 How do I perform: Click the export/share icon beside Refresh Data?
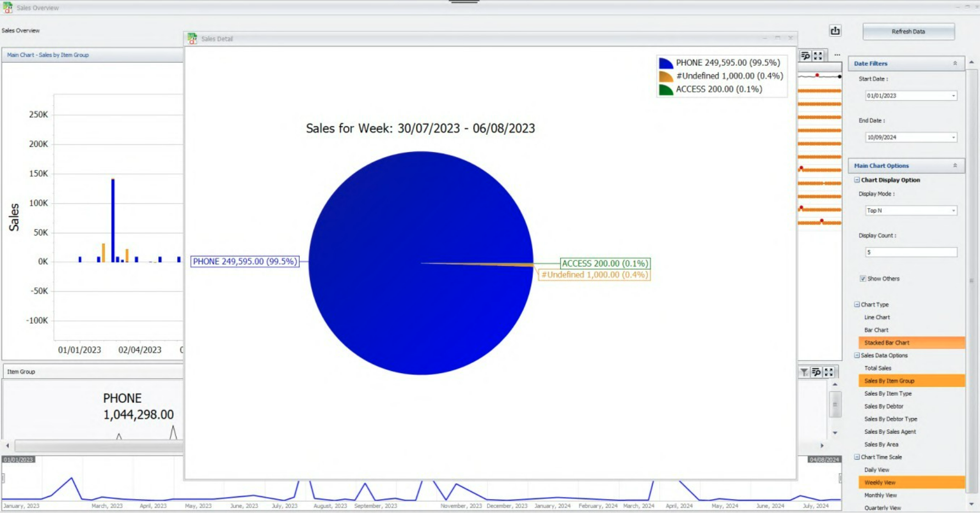835,31
